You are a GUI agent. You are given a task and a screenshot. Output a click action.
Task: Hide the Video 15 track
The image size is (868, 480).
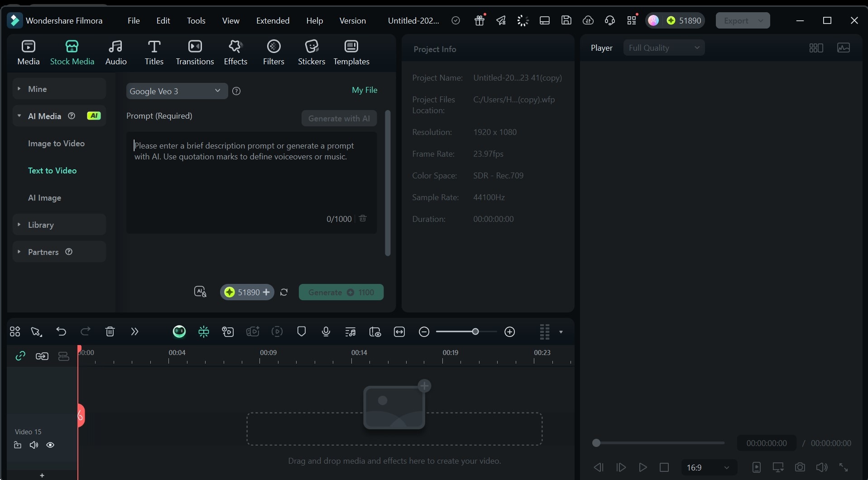pyautogui.click(x=50, y=445)
